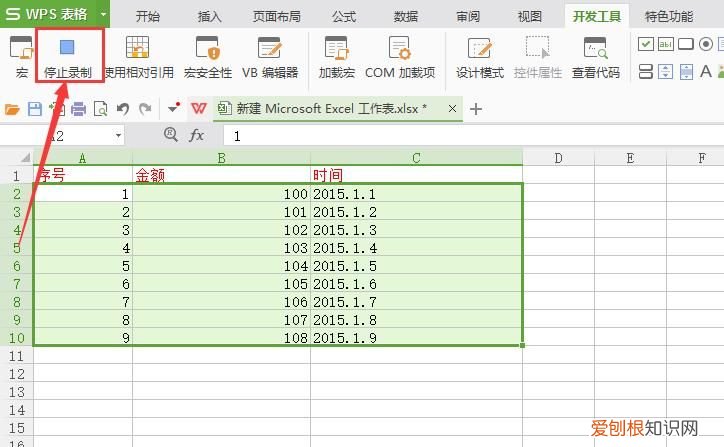
Task: Insert option button radio control
Action: pos(706,44)
